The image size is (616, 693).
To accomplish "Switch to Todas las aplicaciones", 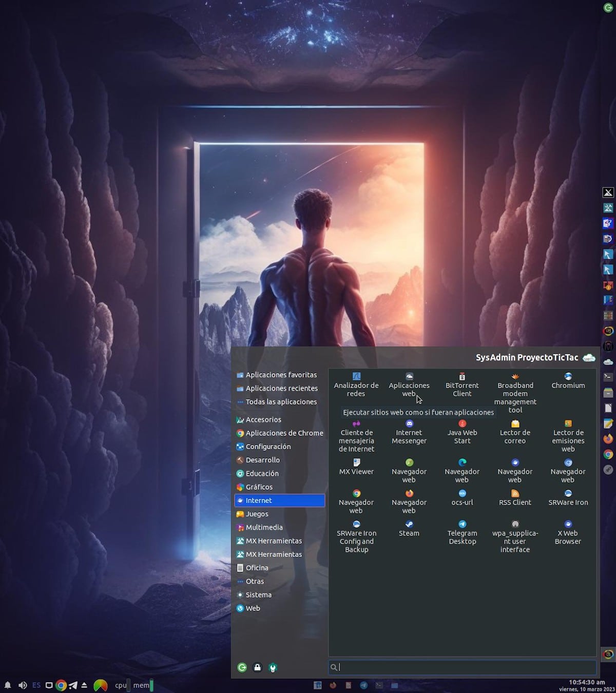I will pos(281,402).
